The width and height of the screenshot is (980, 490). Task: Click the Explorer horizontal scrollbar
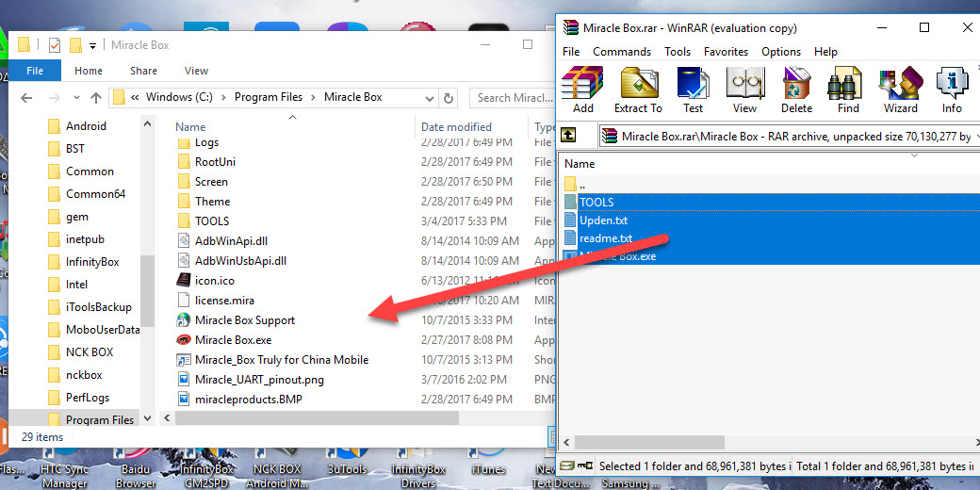[318, 418]
